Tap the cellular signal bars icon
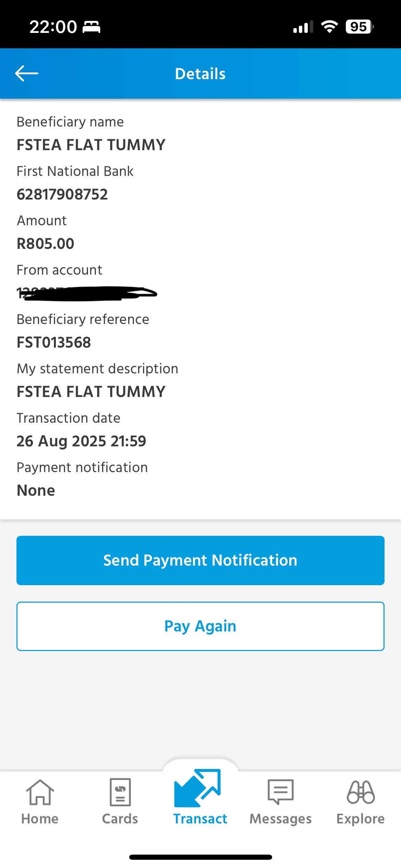401x868 pixels. [x=303, y=27]
